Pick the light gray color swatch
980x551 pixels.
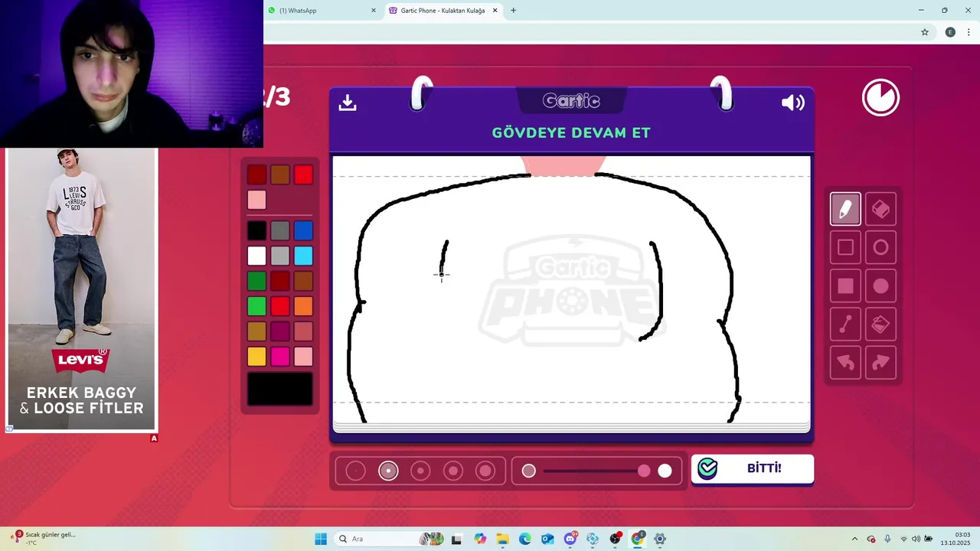pos(280,256)
